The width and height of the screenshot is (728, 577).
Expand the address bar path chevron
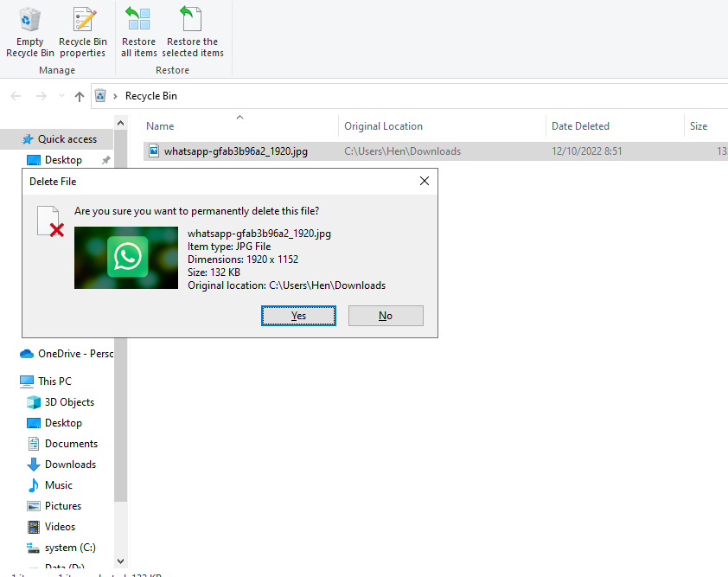[x=115, y=96]
